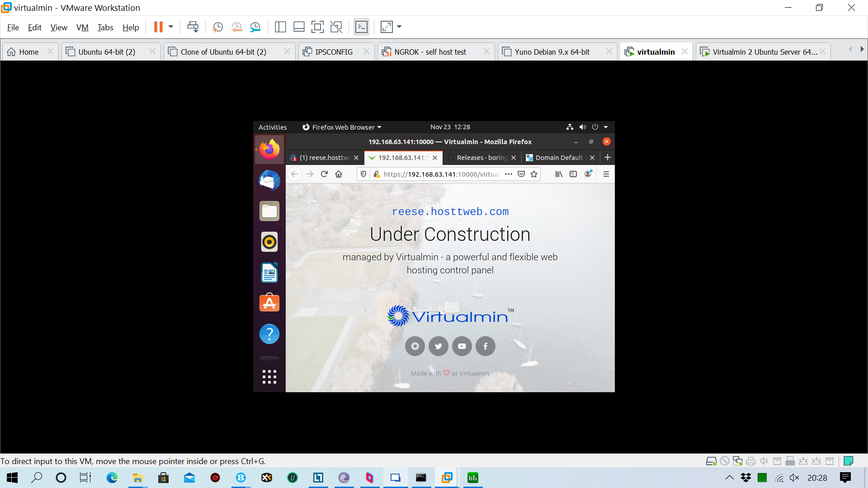Image resolution: width=868 pixels, height=488 pixels.
Task: Click the Firefox address bar URL
Action: point(441,174)
